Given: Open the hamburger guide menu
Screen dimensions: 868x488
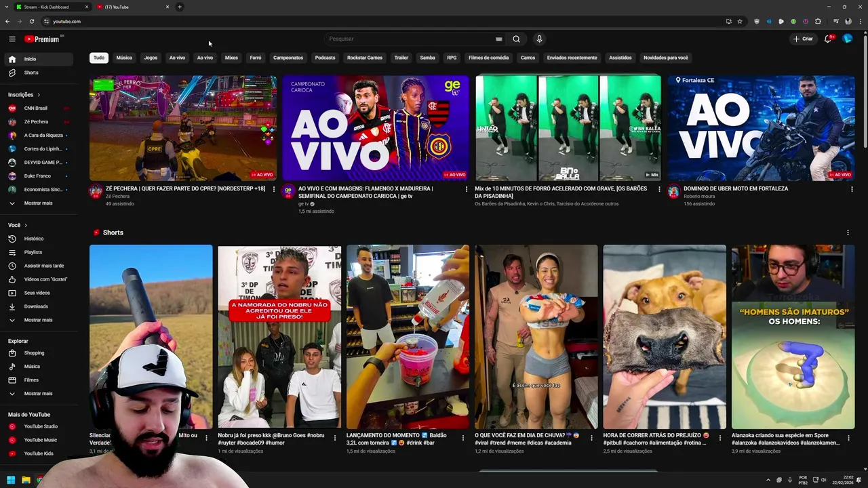Looking at the screenshot, I should click(12, 39).
